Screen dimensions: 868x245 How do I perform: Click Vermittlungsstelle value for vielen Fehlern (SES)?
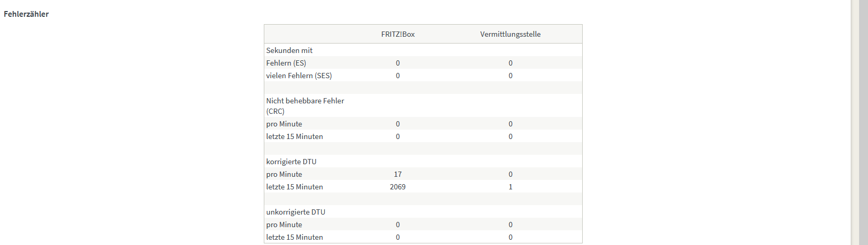(x=510, y=76)
